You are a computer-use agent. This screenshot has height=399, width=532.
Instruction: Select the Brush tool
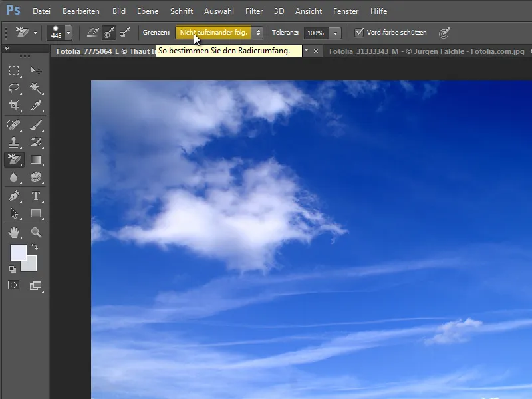click(36, 125)
